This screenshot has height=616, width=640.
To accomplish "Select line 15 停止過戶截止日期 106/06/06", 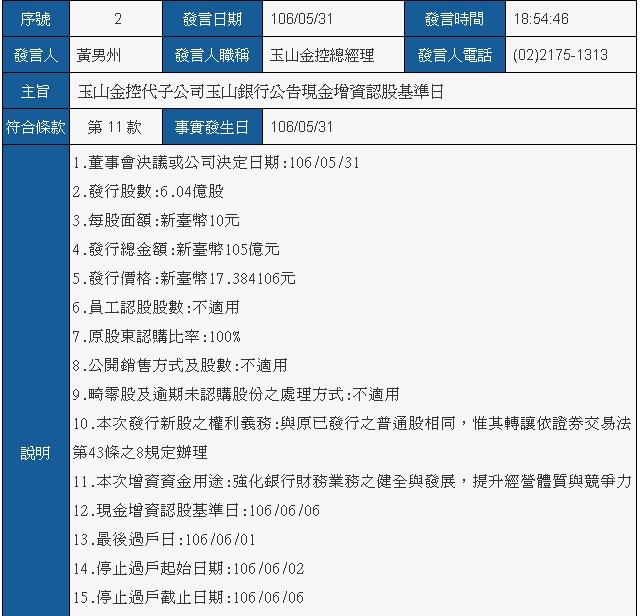I will tap(189, 598).
